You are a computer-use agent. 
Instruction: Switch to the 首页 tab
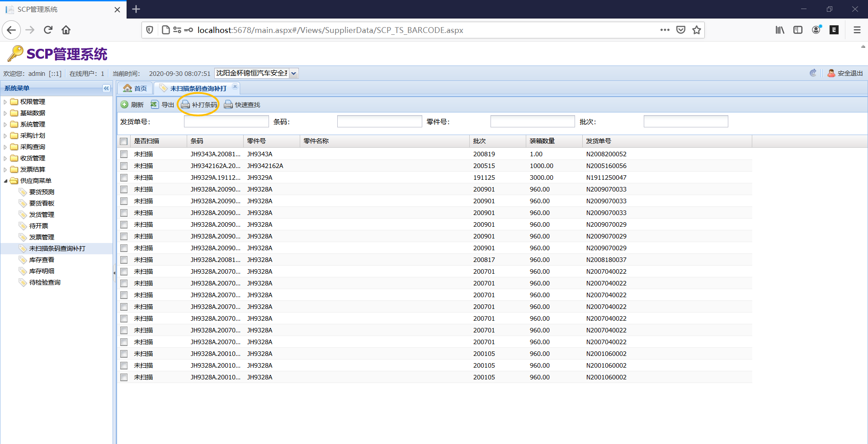tap(135, 88)
